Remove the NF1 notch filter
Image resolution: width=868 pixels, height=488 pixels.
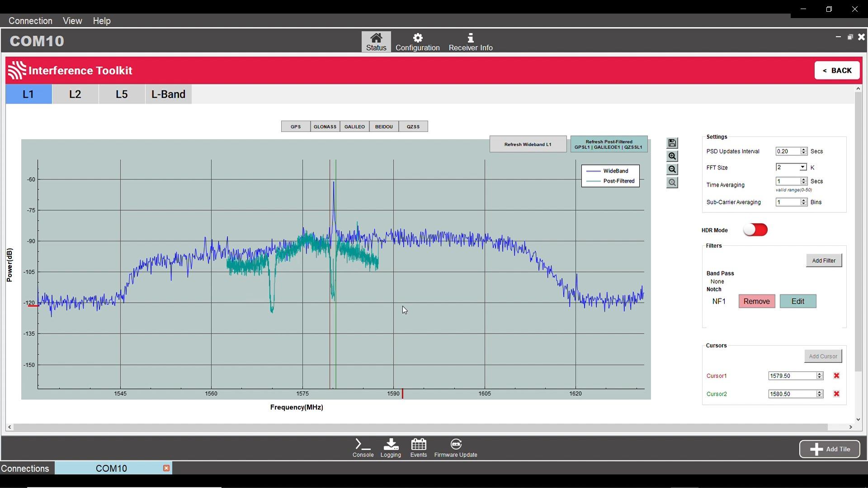pyautogui.click(x=757, y=301)
